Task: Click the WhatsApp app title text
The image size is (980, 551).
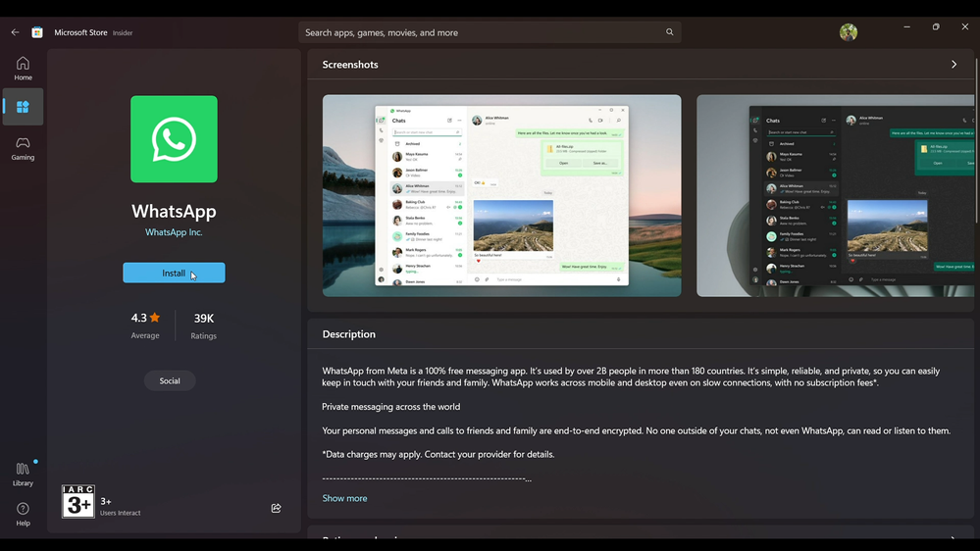Action: point(174,211)
